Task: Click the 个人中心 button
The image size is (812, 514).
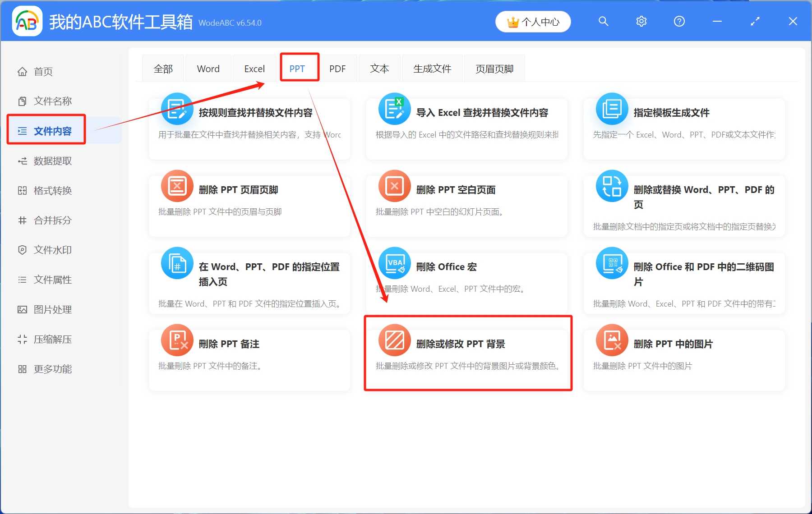Action: tap(533, 21)
